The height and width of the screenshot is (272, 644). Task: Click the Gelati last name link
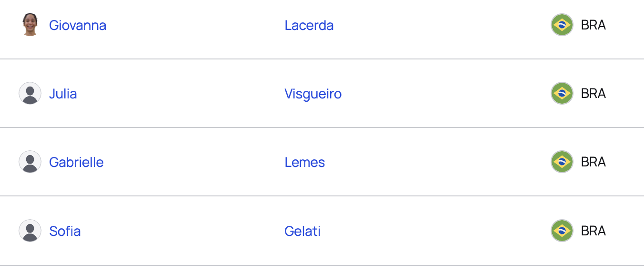[x=302, y=231]
